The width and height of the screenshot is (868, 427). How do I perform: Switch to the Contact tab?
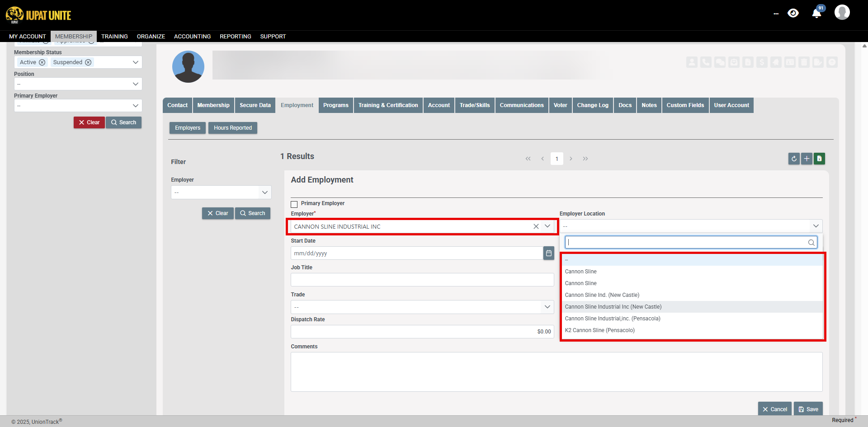tap(177, 105)
